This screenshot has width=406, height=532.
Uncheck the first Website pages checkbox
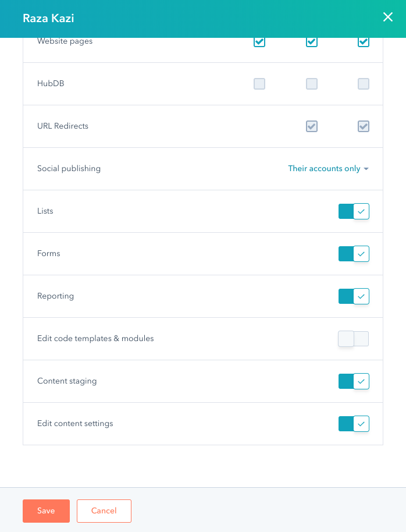(x=259, y=41)
